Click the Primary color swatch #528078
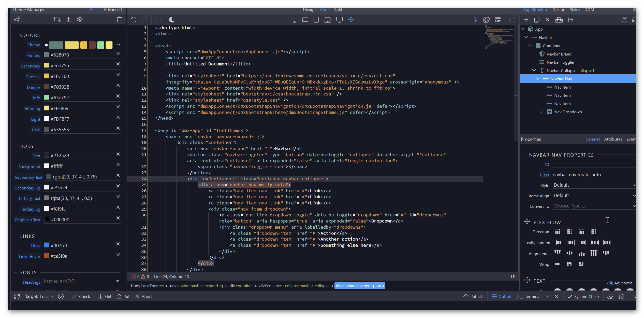Image resolution: width=644 pixels, height=318 pixels. pos(47,54)
